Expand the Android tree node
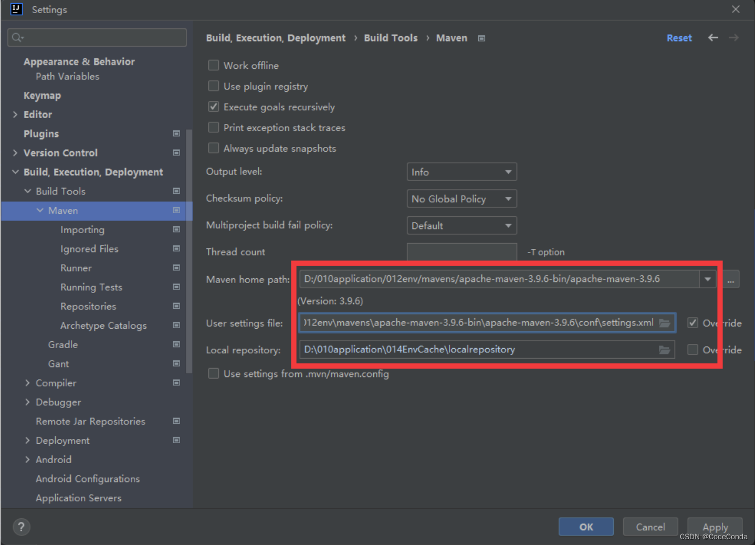The width and height of the screenshot is (756, 545). pyautogui.click(x=28, y=459)
